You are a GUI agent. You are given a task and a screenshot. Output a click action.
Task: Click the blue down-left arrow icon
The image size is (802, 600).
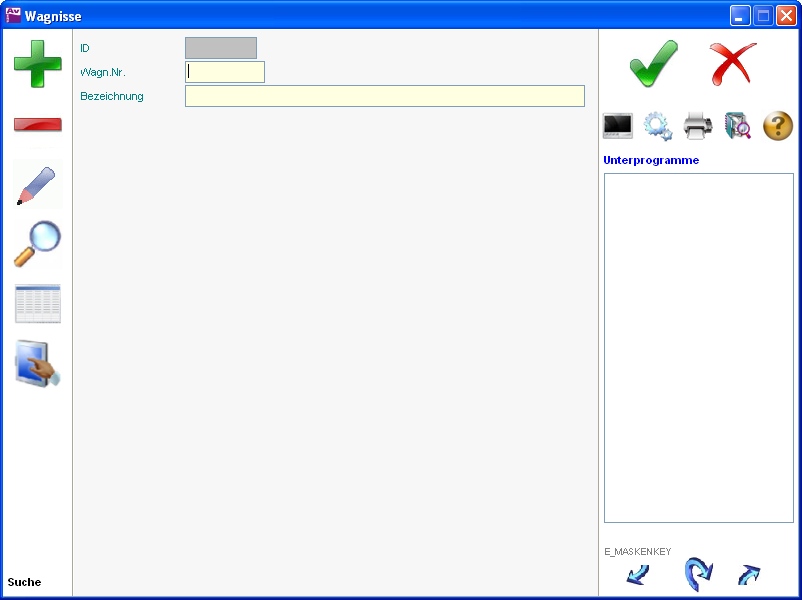pos(637,575)
